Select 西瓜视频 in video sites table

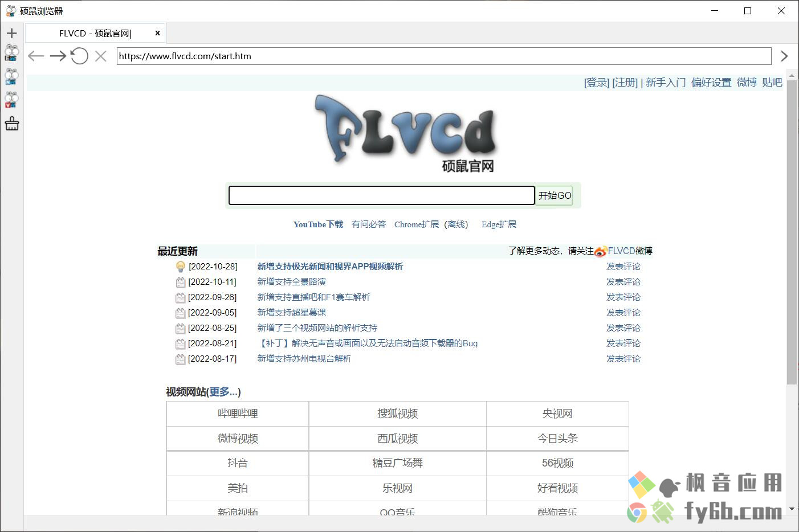pyautogui.click(x=398, y=439)
